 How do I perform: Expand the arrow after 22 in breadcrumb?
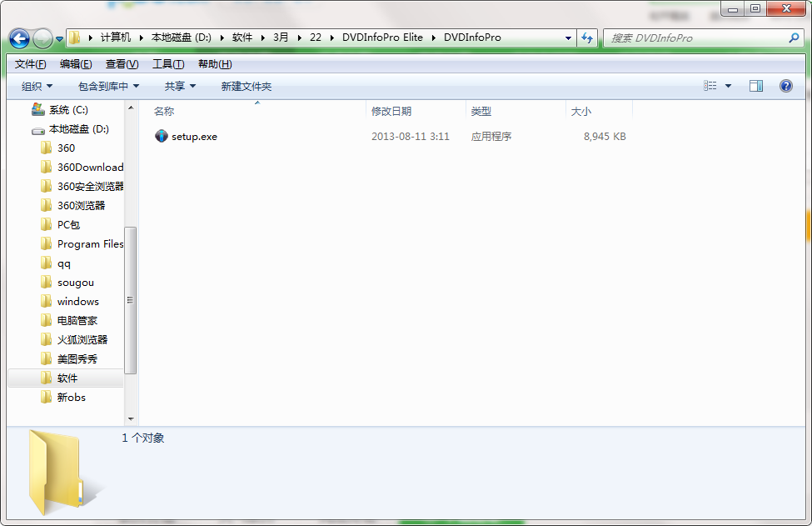click(x=331, y=38)
